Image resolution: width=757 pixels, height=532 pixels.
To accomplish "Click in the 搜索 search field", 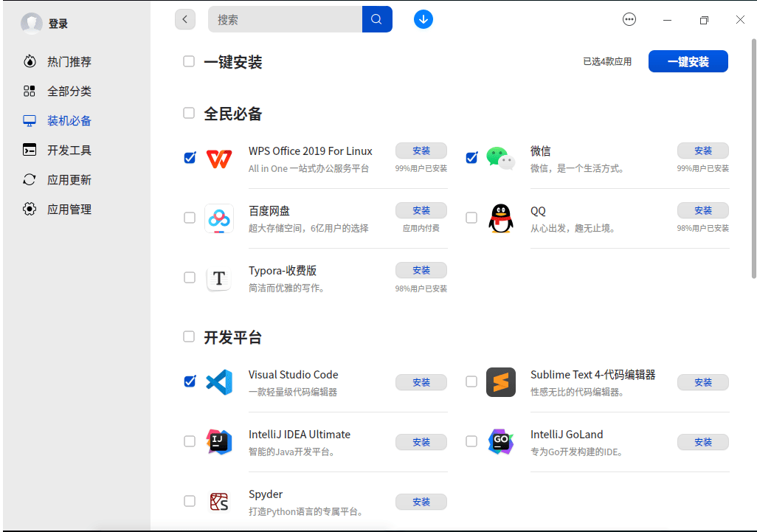I will pyautogui.click(x=285, y=20).
